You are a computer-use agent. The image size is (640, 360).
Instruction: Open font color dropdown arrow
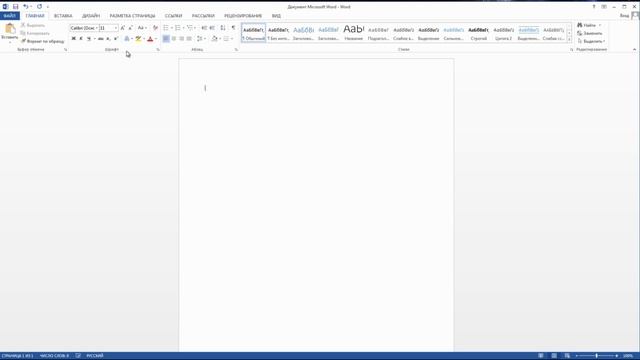[156, 39]
